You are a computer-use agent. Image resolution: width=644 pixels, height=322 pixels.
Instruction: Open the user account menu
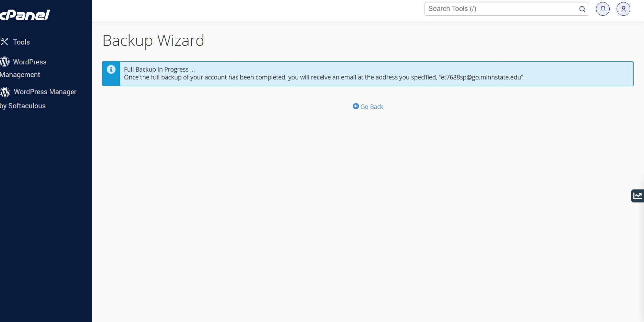(x=623, y=9)
